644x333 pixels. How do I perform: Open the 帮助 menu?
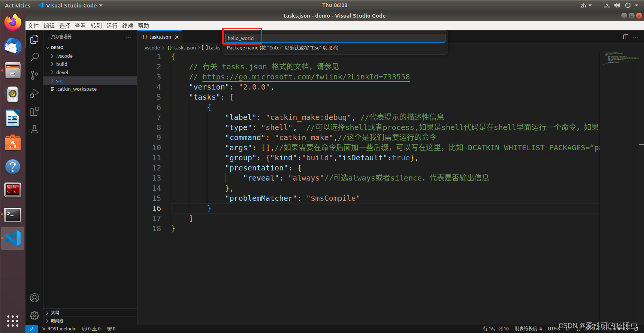143,25
